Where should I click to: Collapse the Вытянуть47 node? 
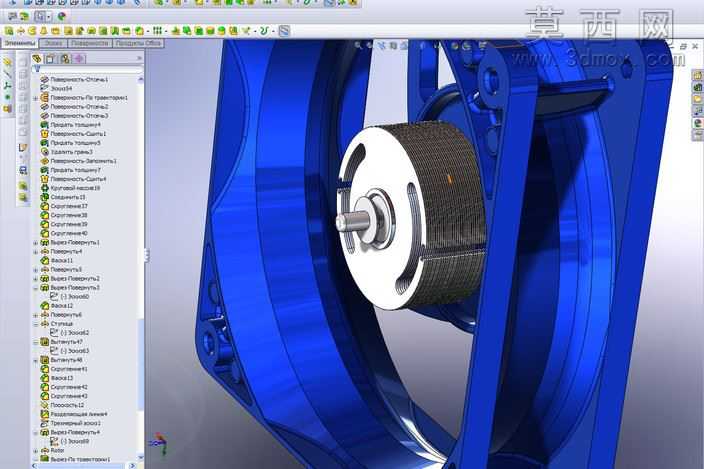coord(36,342)
